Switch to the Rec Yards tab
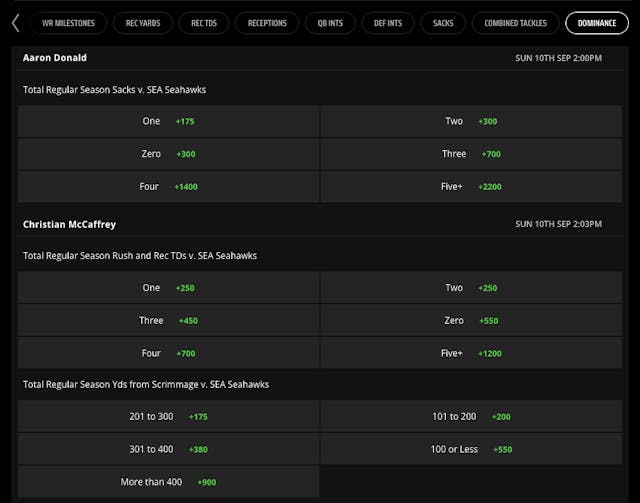640x503 pixels. click(143, 23)
